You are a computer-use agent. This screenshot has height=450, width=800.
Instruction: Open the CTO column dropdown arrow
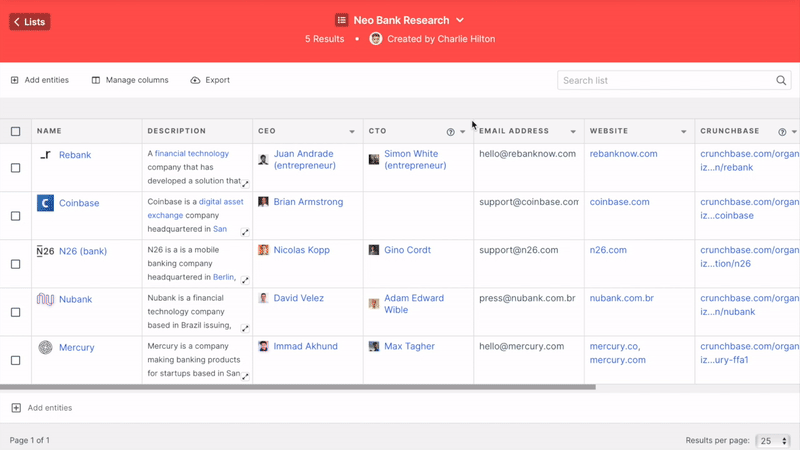[463, 132]
